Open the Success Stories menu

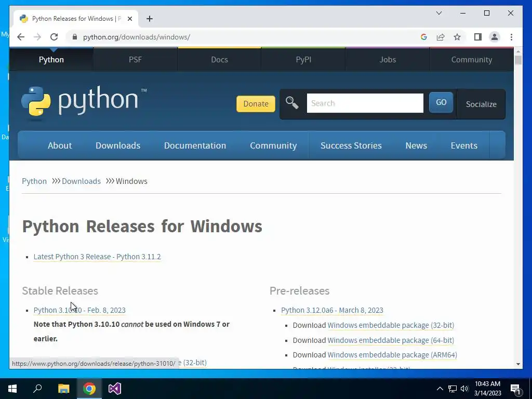point(351,145)
